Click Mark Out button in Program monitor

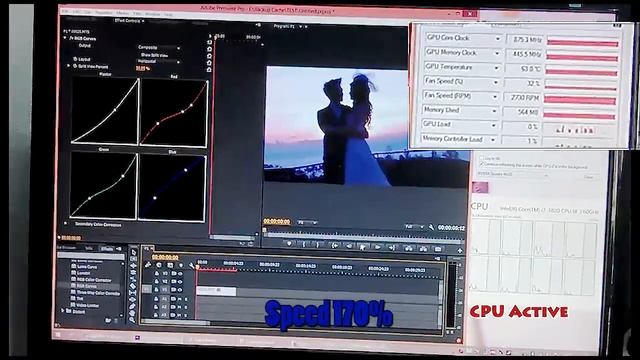click(x=318, y=245)
